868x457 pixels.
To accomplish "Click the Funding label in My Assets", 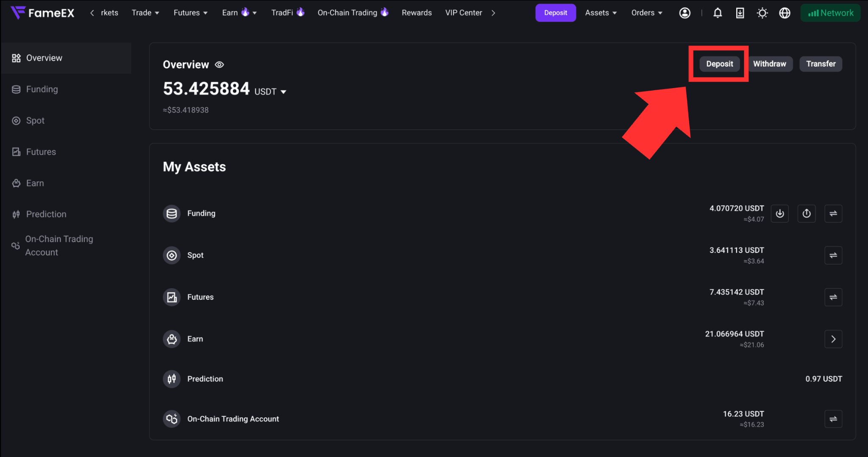I will coord(201,213).
